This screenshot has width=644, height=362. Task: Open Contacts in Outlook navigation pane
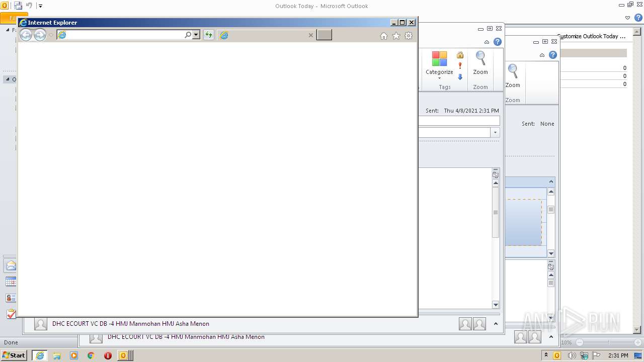11,298
